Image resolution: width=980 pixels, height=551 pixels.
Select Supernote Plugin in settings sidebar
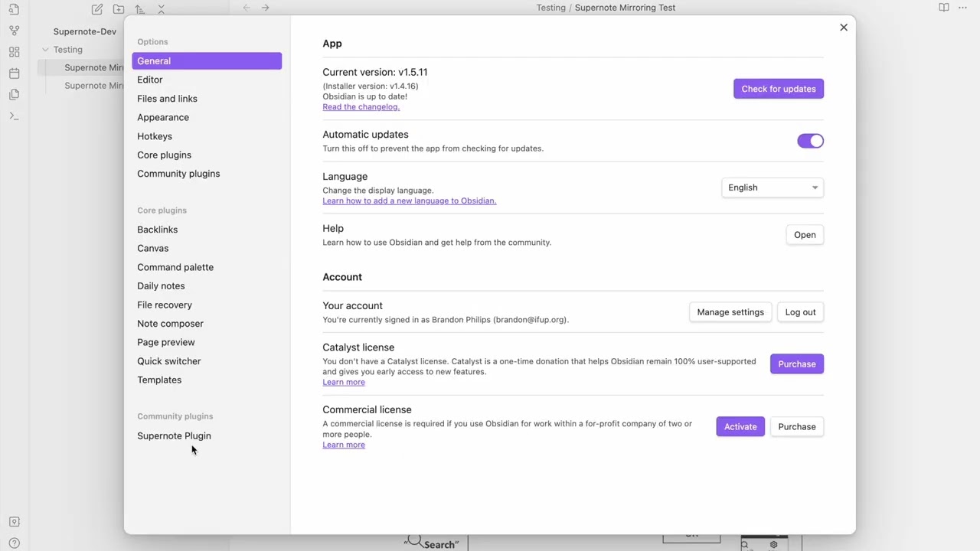(x=174, y=435)
